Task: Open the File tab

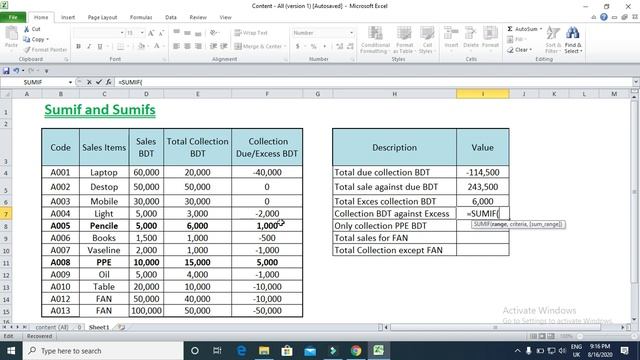Action: [x=13, y=17]
